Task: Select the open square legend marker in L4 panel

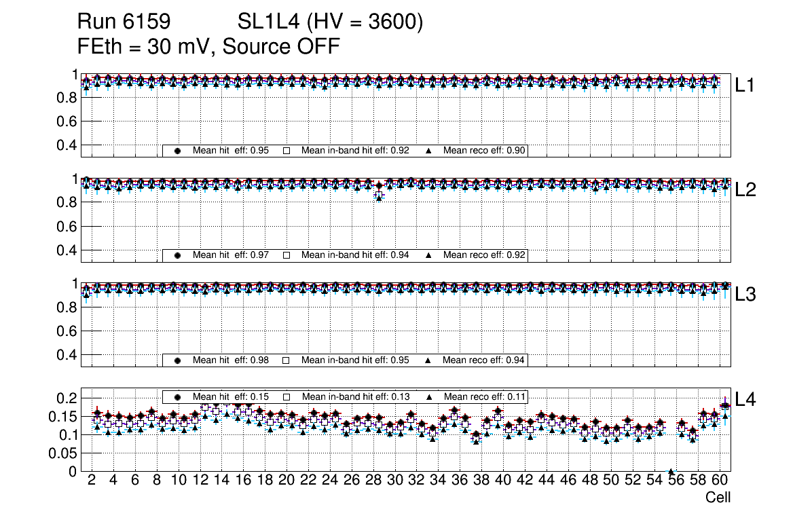Action: (x=286, y=396)
